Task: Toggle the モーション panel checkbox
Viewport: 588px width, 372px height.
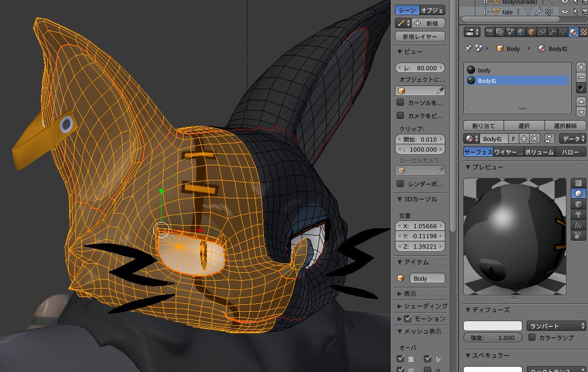Action: (x=408, y=319)
